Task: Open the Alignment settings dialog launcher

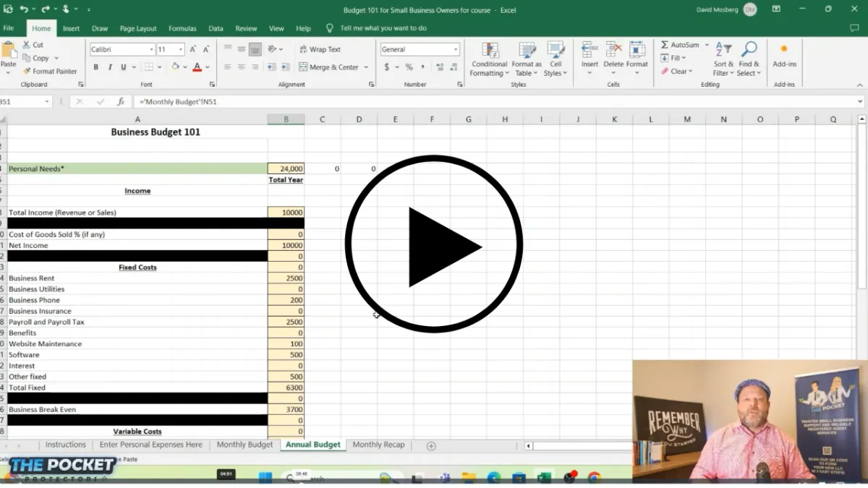Action: (371, 85)
